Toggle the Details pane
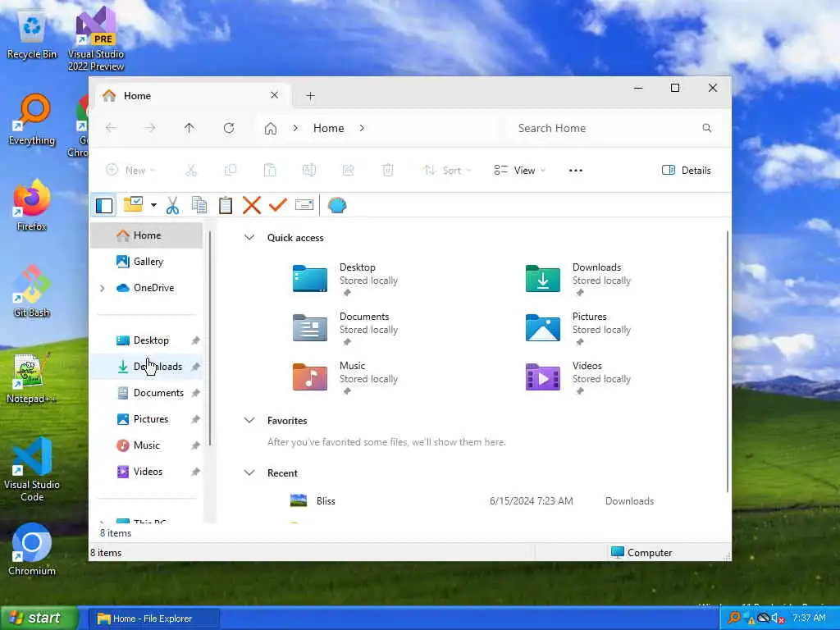This screenshot has height=630, width=840. point(687,171)
